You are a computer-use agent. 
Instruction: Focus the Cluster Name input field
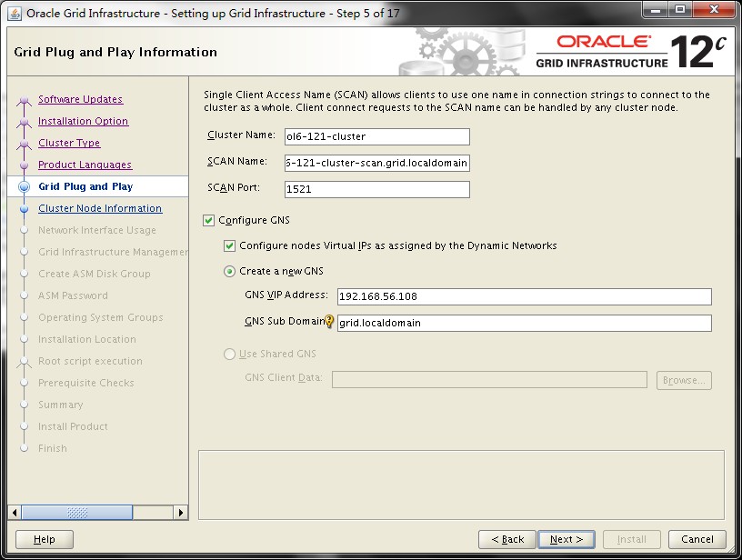tap(377, 136)
